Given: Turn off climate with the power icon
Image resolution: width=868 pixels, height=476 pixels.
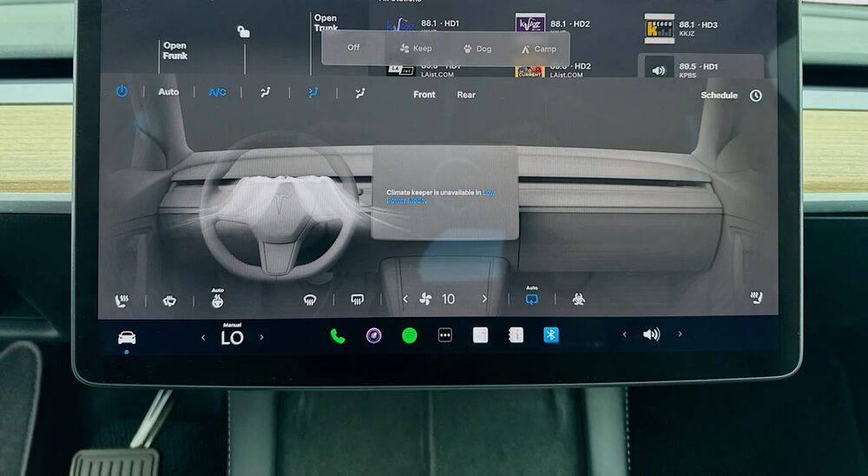Looking at the screenshot, I should (x=122, y=91).
